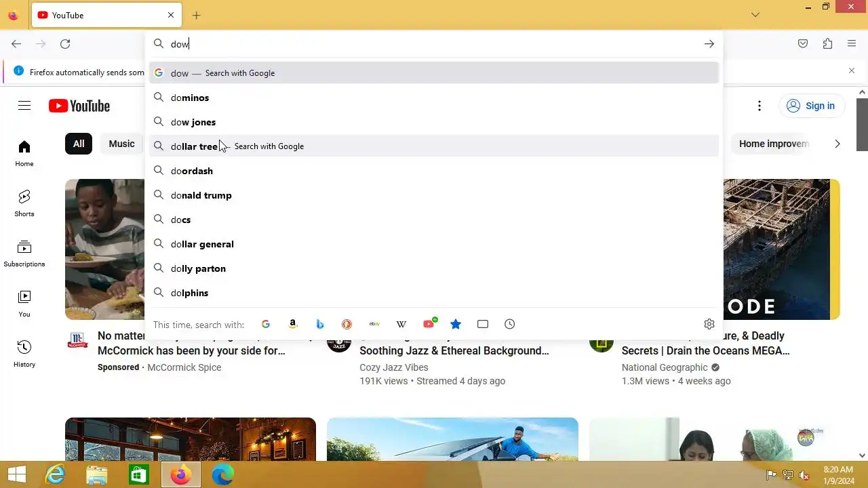868x488 pixels.
Task: Select the Music category chip
Action: pos(121,144)
